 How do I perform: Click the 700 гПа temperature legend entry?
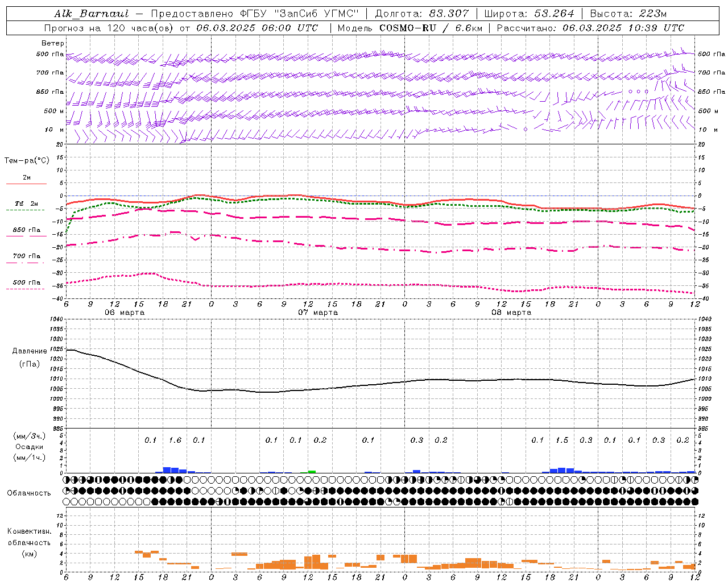pos(26,256)
